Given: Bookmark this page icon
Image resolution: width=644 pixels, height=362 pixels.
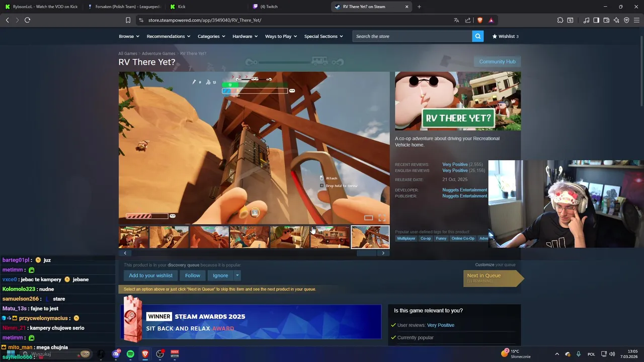Looking at the screenshot, I should [128, 20].
